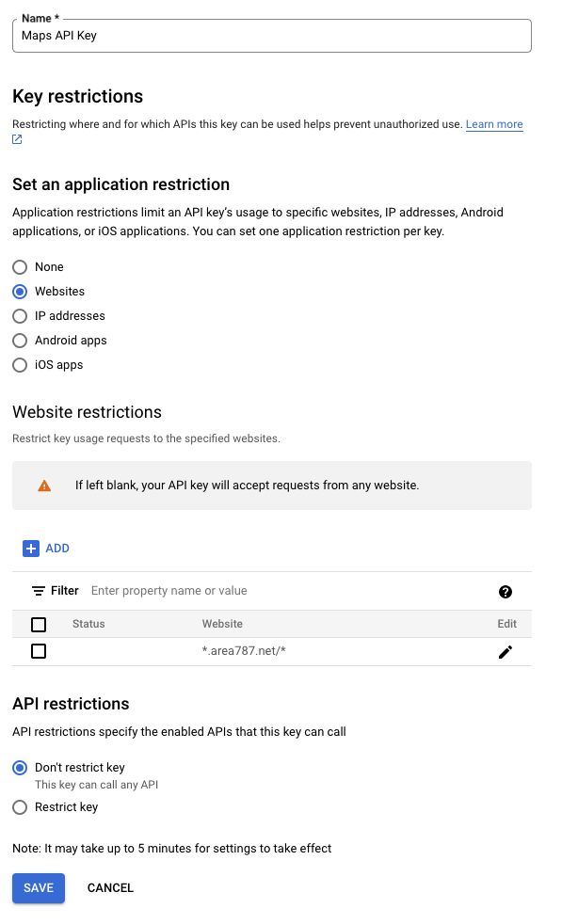Edit *.area787.net/* using the pencil icon
Viewport: 562px width, 924px height.
click(x=506, y=651)
